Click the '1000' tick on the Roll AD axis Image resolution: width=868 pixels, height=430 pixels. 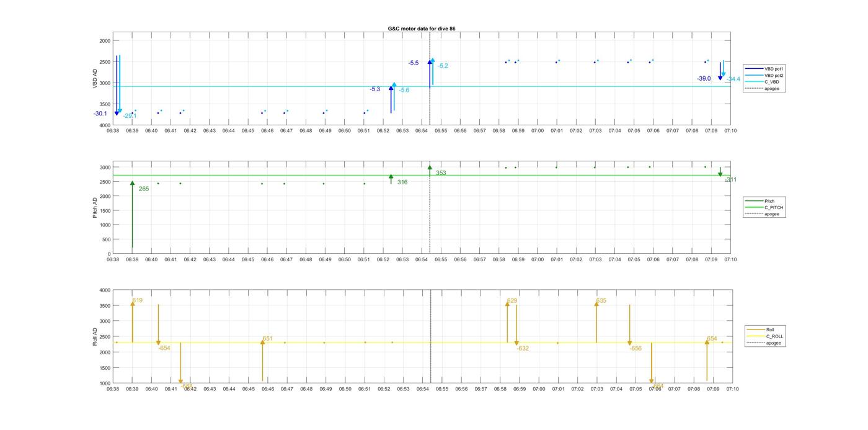pyautogui.click(x=105, y=383)
